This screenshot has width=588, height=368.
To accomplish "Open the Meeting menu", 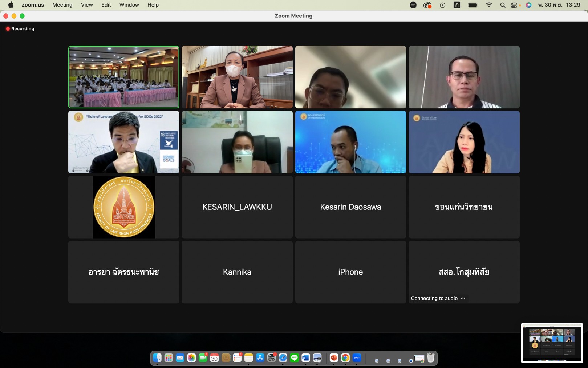I will tap(62, 5).
